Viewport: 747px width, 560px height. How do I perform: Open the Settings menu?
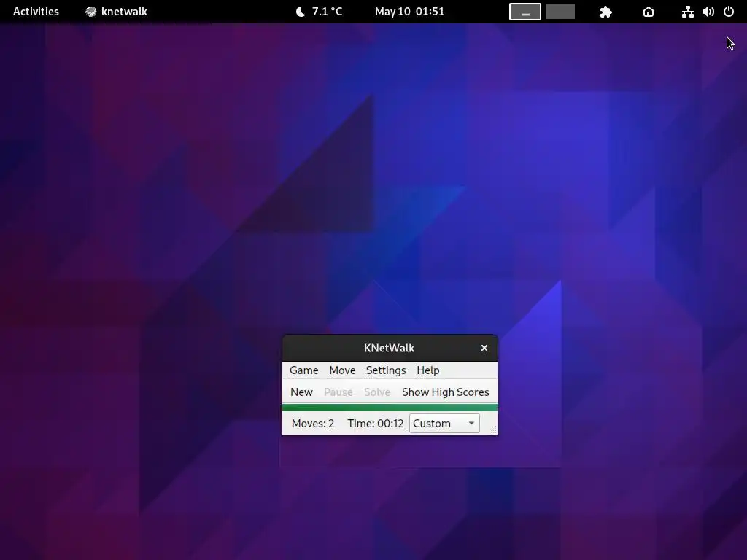point(386,370)
